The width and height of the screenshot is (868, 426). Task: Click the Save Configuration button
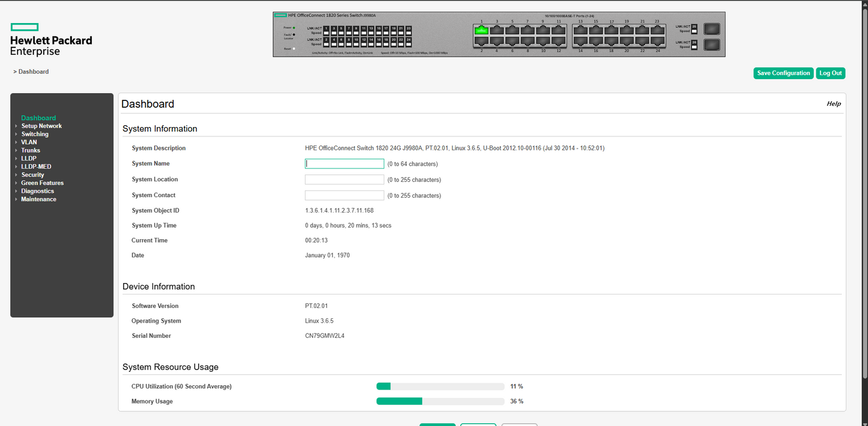click(x=783, y=73)
